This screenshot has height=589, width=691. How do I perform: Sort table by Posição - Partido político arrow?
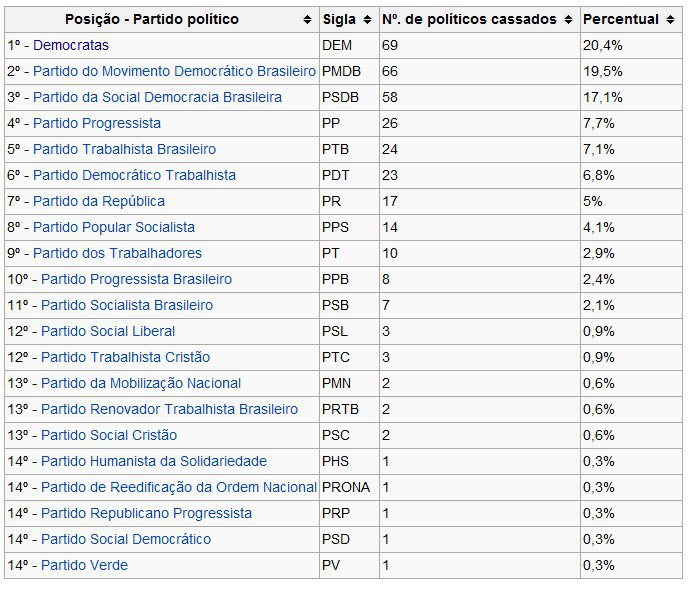(306, 20)
